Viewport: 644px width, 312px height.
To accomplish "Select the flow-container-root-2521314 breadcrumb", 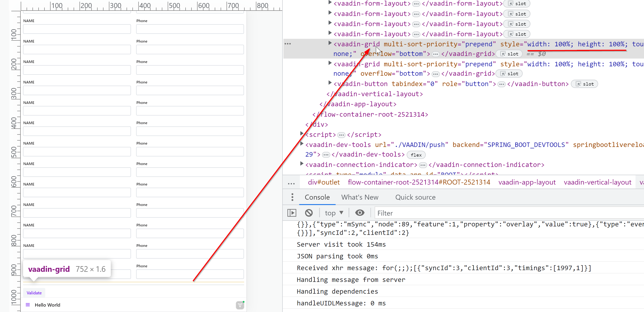I will tap(419, 182).
